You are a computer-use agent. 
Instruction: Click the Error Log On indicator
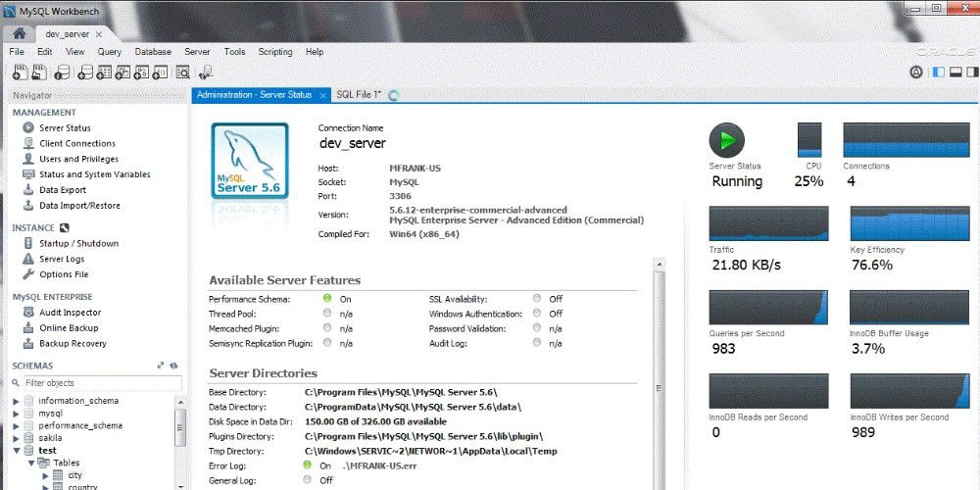coord(307,465)
